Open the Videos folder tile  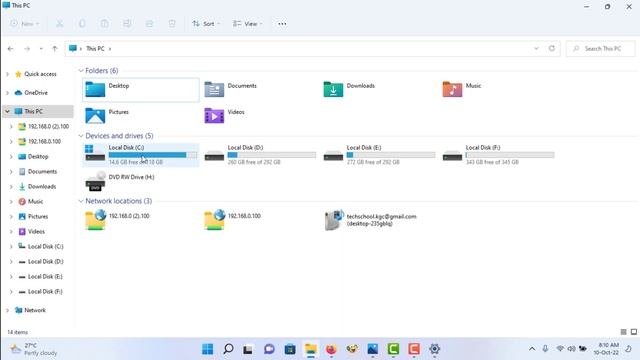point(260,116)
